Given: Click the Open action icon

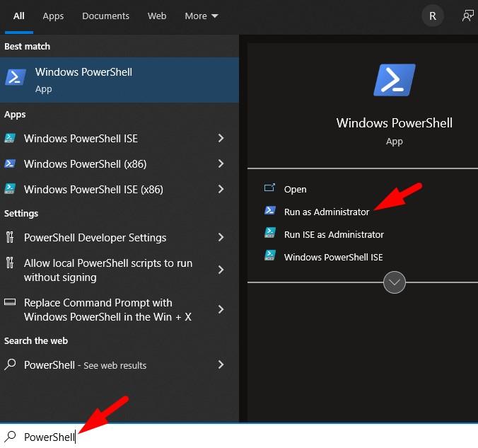Looking at the screenshot, I should tap(269, 188).
